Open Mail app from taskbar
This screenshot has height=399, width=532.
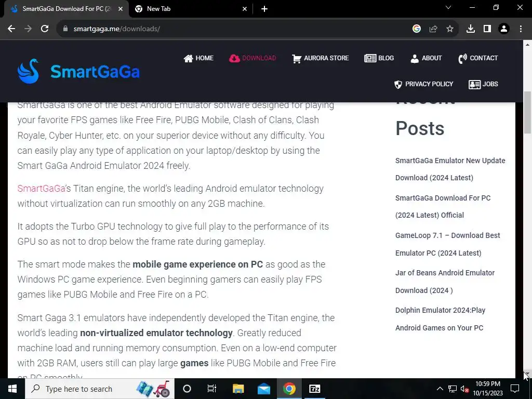[263, 389]
